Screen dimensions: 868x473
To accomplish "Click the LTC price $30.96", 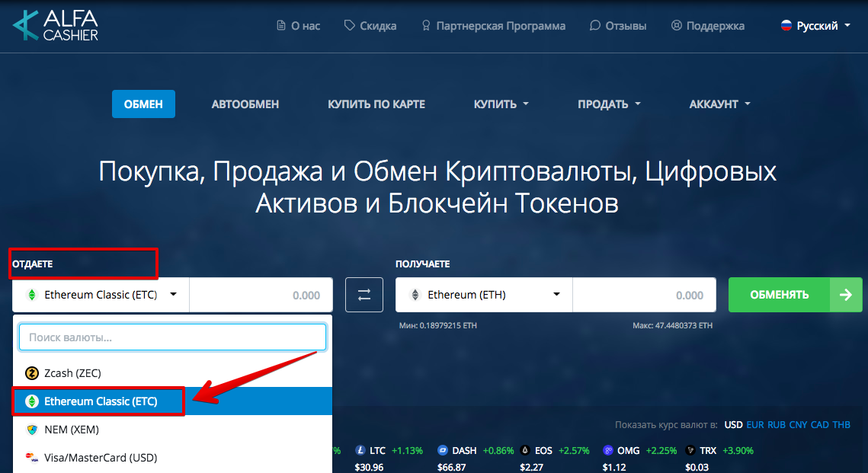I will [x=370, y=468].
